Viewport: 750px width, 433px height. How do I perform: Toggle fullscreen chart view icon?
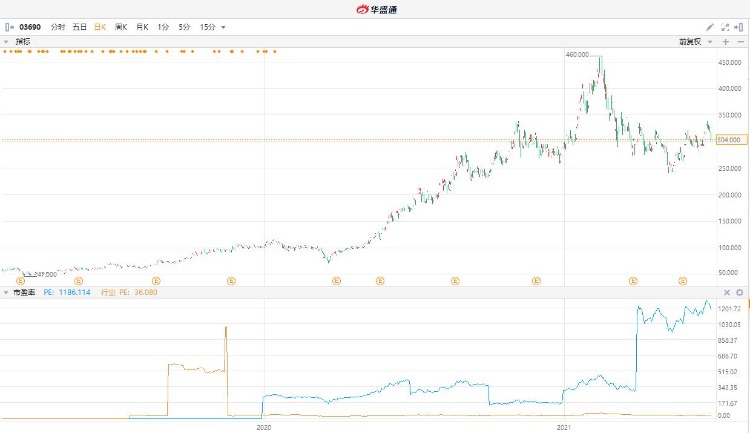click(x=725, y=27)
